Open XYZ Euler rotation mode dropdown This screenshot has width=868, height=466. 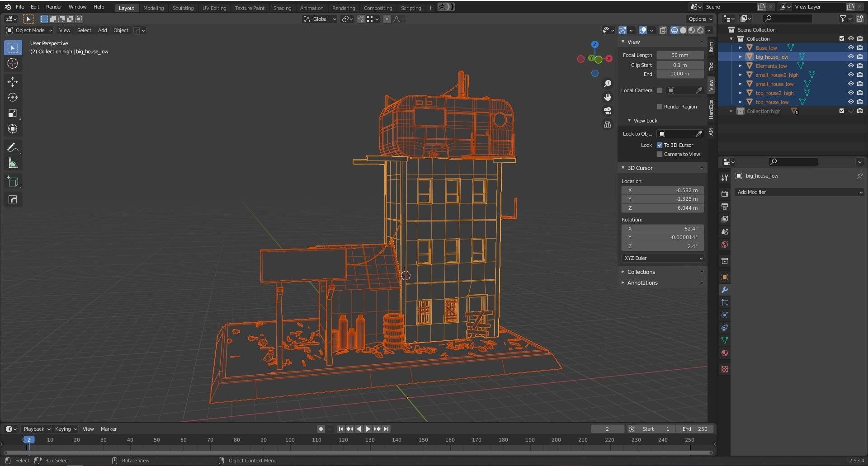coord(663,258)
